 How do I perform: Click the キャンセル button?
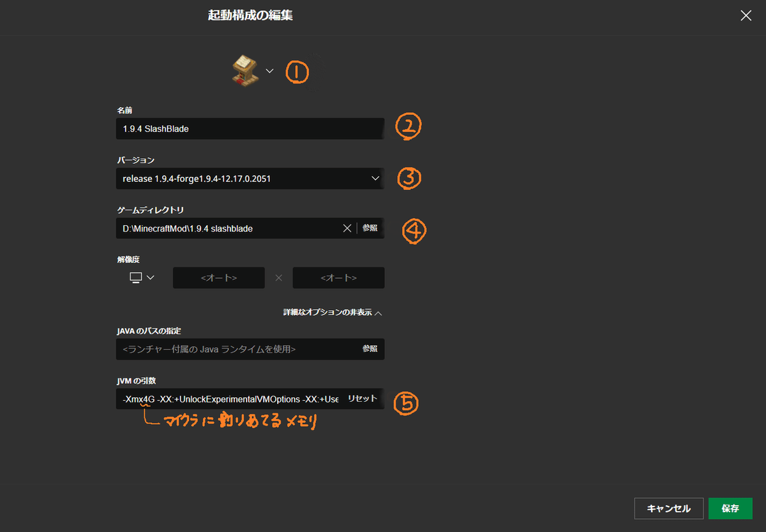[669, 508]
